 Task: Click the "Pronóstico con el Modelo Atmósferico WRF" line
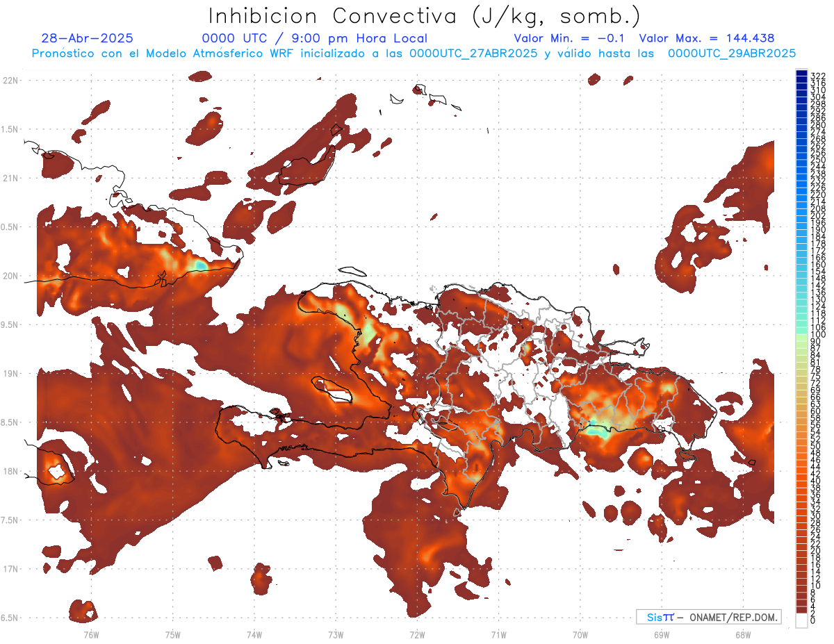click(414, 53)
